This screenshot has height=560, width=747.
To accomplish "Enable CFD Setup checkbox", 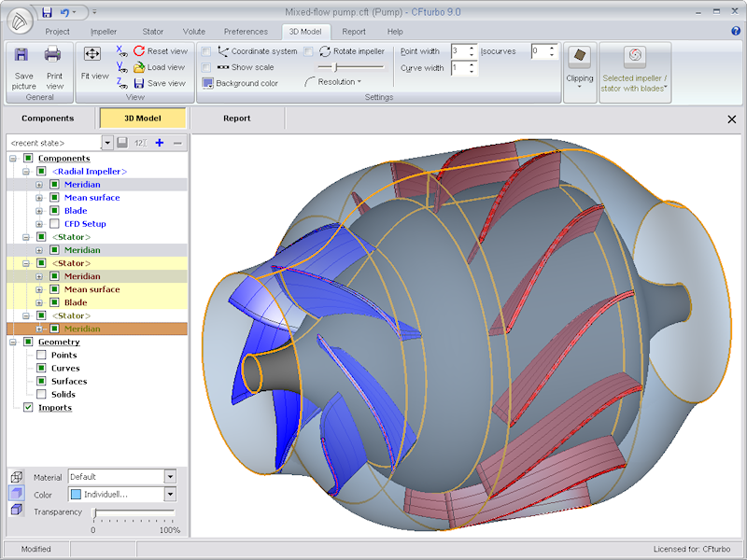I will [54, 223].
